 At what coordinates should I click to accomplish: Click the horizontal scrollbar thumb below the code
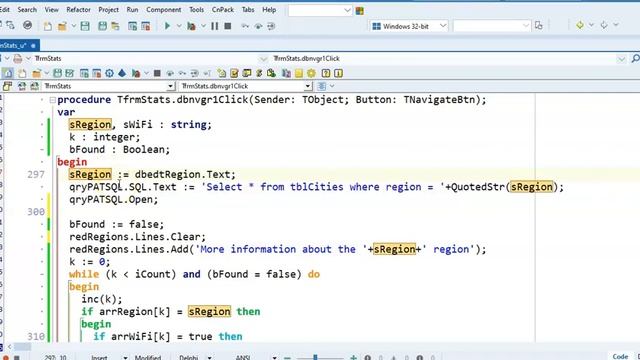coord(22,347)
